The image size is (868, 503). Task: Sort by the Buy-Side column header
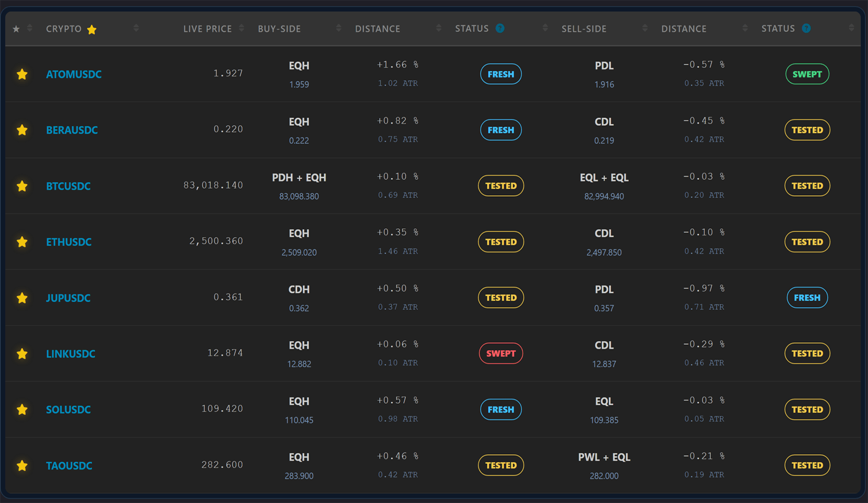pos(279,29)
